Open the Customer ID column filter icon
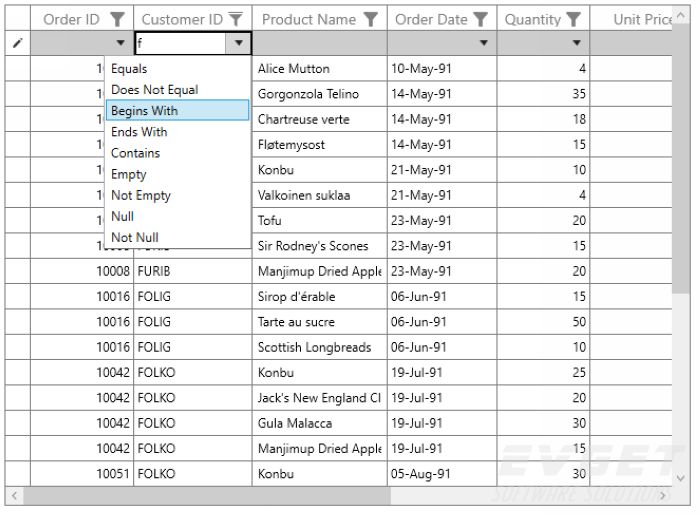The height and width of the screenshot is (514, 700). pyautogui.click(x=235, y=19)
